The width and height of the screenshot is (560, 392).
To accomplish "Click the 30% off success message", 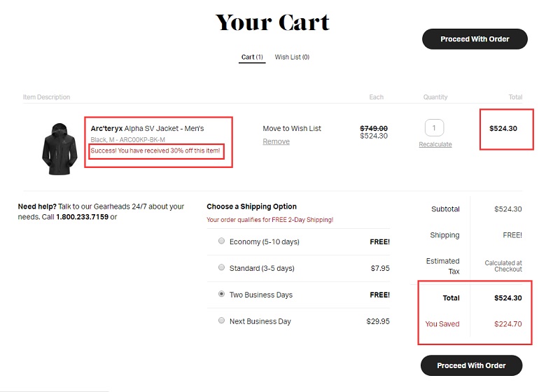I will [x=155, y=150].
